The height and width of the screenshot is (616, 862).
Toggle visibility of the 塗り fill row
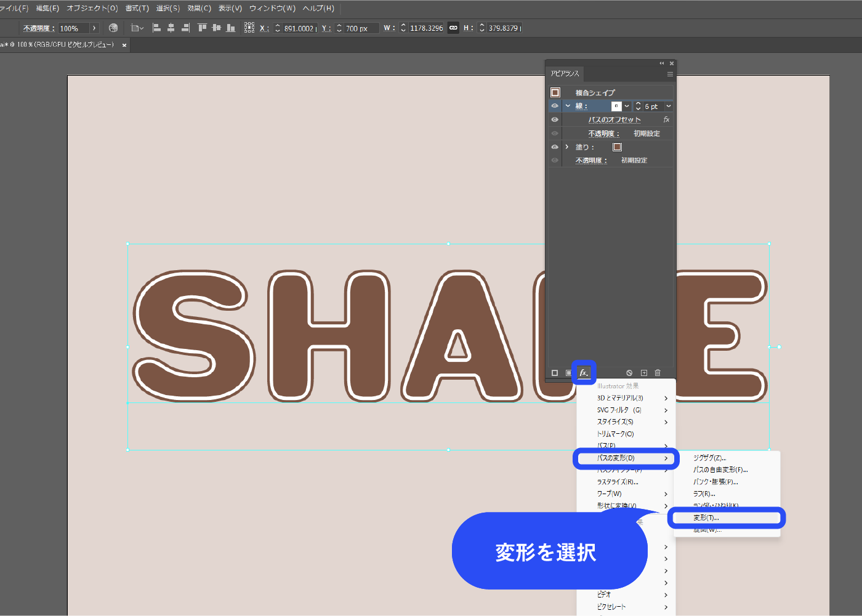pos(555,147)
